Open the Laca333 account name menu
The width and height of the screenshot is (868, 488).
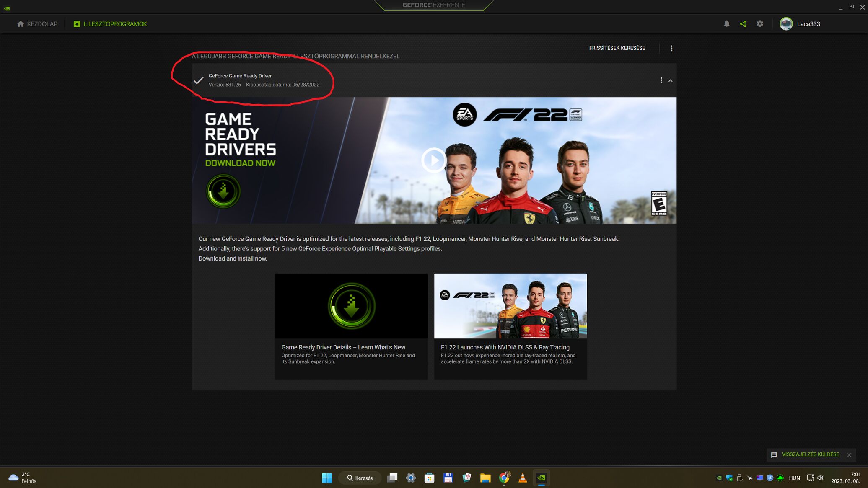coord(808,24)
